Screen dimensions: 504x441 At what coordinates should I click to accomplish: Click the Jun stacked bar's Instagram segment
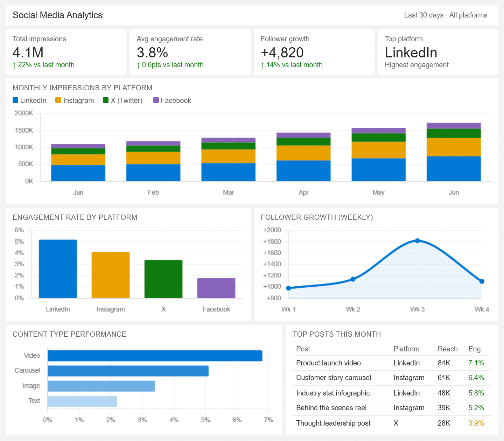[x=454, y=147]
